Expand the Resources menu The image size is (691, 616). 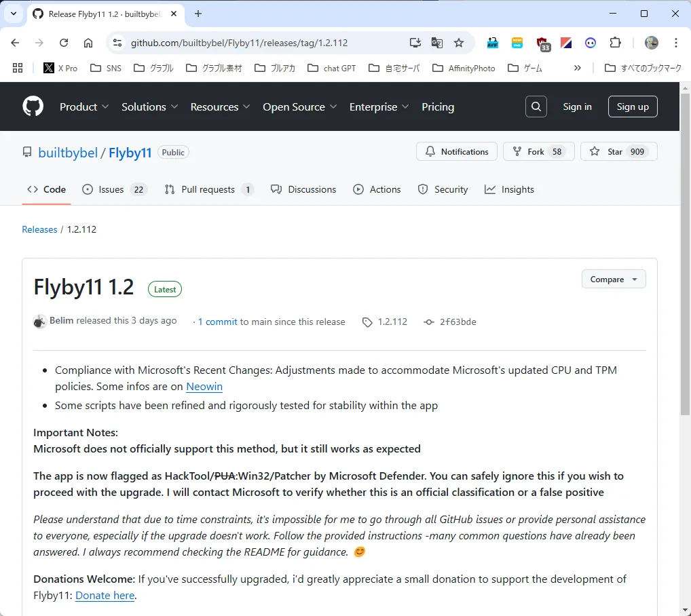[x=221, y=107]
